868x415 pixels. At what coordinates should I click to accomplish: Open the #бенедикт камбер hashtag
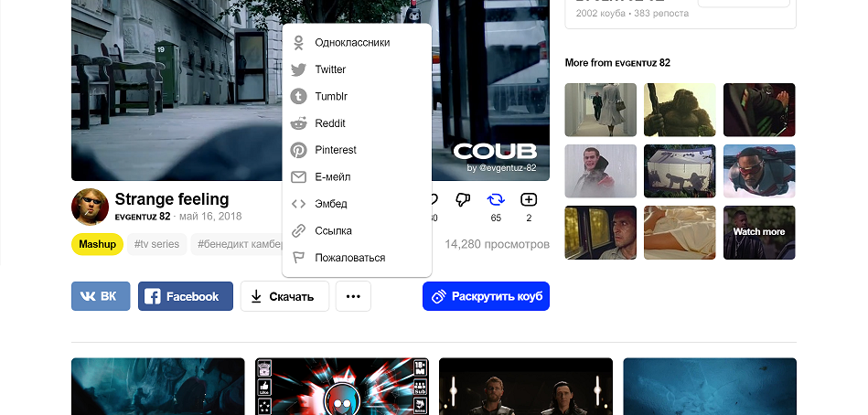point(237,244)
